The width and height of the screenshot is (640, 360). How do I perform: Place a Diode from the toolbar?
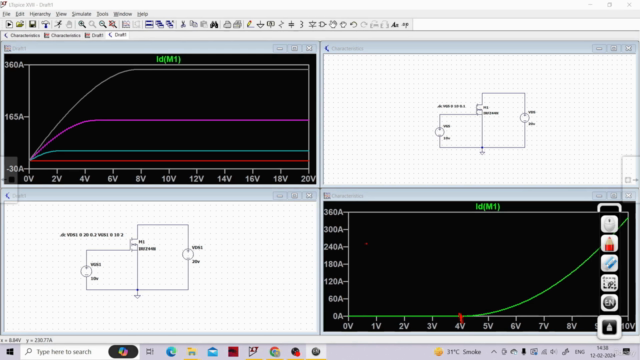coord(312,24)
